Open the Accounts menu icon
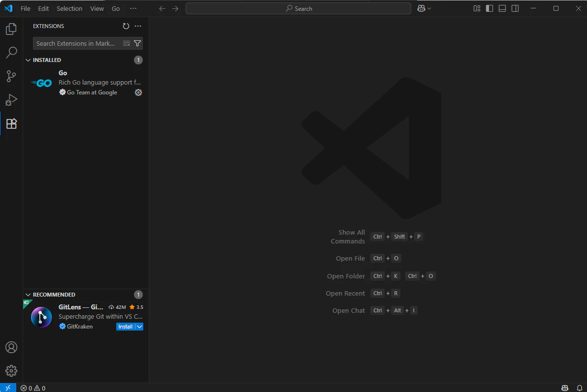 pos(11,348)
